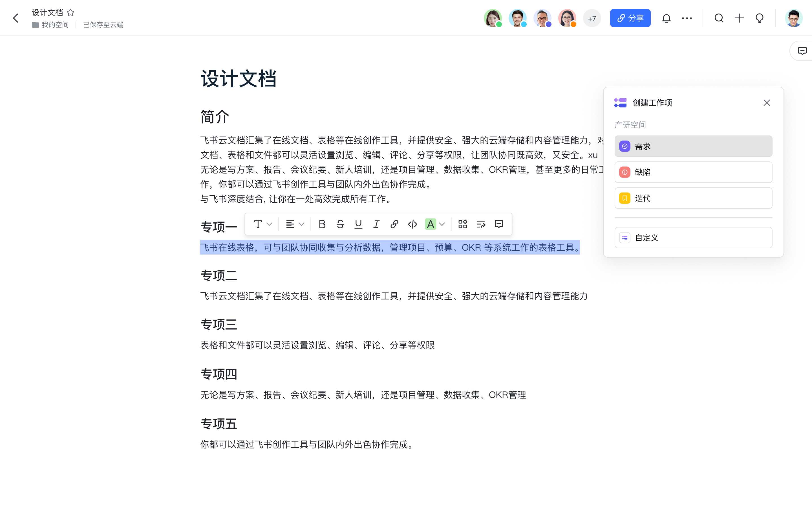Open the third collaborator avatar with purple dot

click(542, 18)
